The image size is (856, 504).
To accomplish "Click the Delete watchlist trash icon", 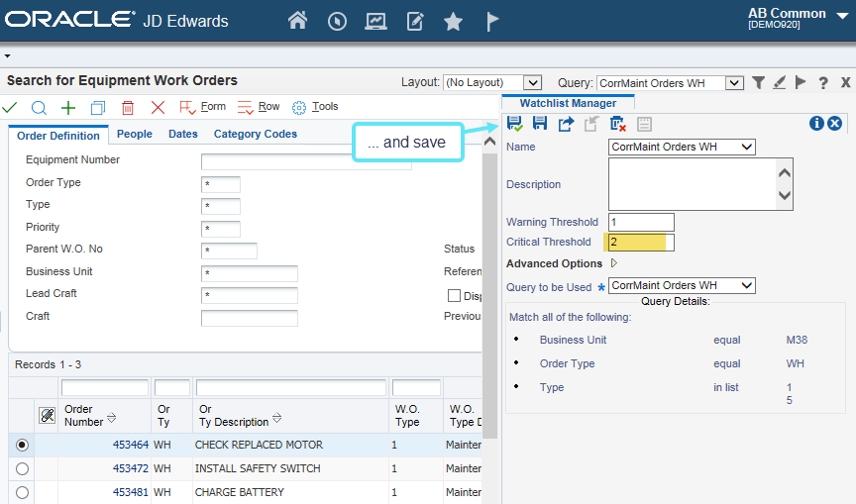I will [x=617, y=124].
